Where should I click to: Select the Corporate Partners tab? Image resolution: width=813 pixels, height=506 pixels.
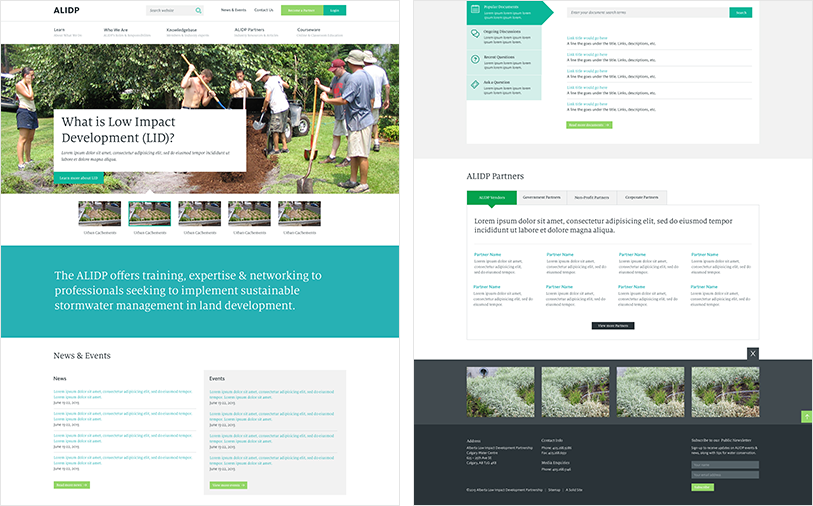pyautogui.click(x=639, y=197)
